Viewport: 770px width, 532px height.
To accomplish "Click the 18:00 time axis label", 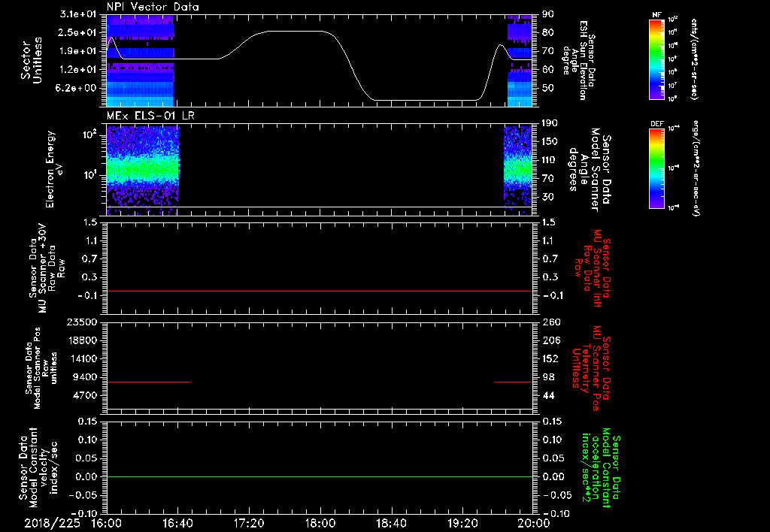I will tap(320, 523).
